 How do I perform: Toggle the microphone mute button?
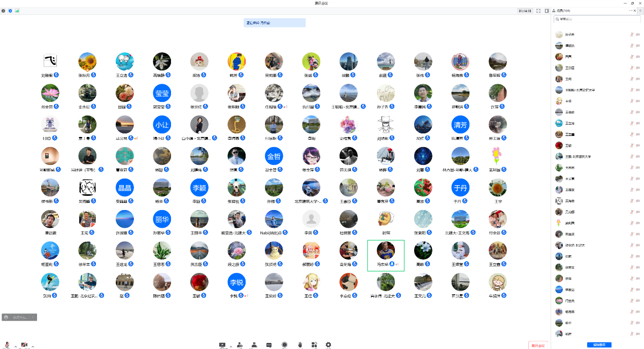(x=8, y=345)
